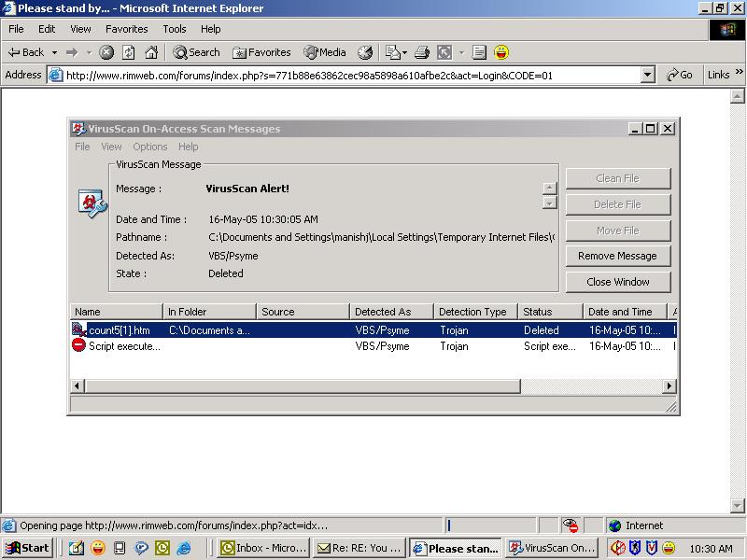The image size is (747, 560).
Task: Click the Internet zone indicator in status bar
Action: coord(636,525)
